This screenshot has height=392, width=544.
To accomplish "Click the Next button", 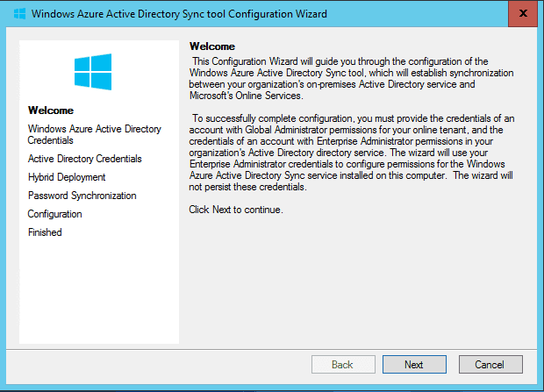I will point(414,364).
